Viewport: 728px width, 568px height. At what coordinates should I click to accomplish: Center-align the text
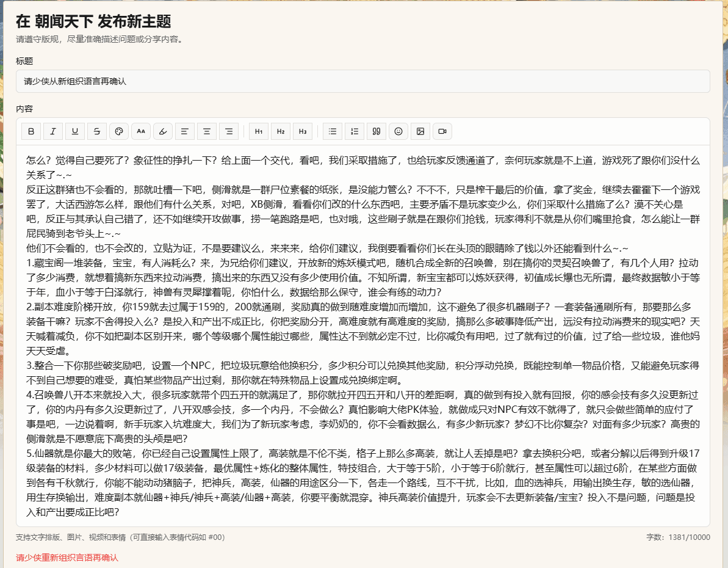207,131
